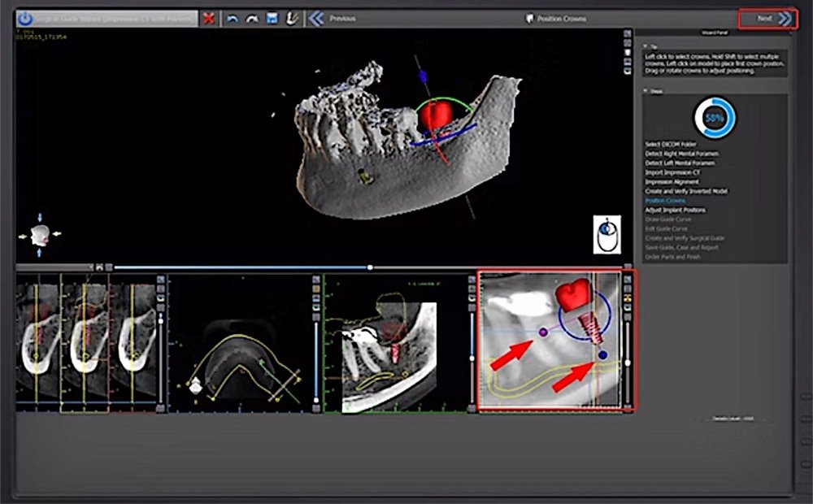Click the topmost icon in the 3D view side toolbar
This screenshot has width=813, height=504.
[x=628, y=33]
